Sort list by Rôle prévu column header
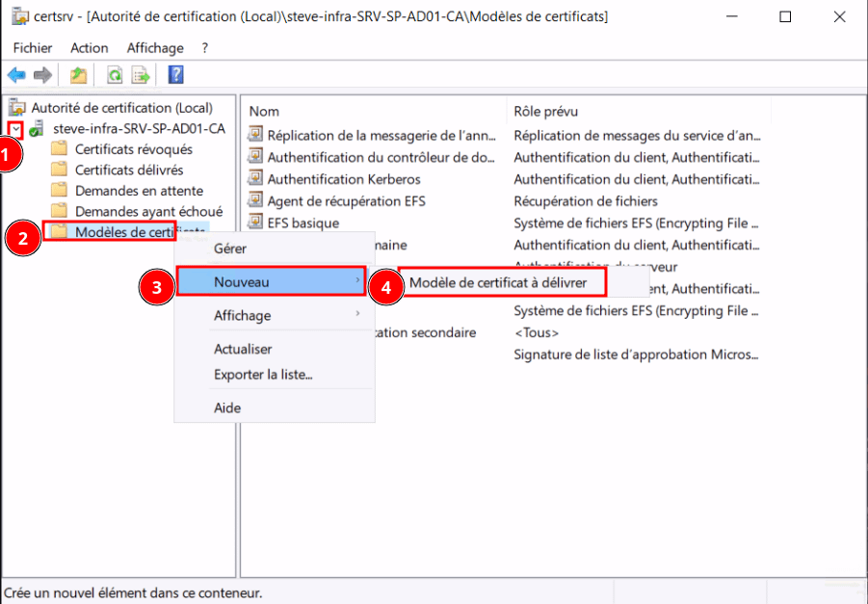Image resolution: width=868 pixels, height=604 pixels. (545, 111)
